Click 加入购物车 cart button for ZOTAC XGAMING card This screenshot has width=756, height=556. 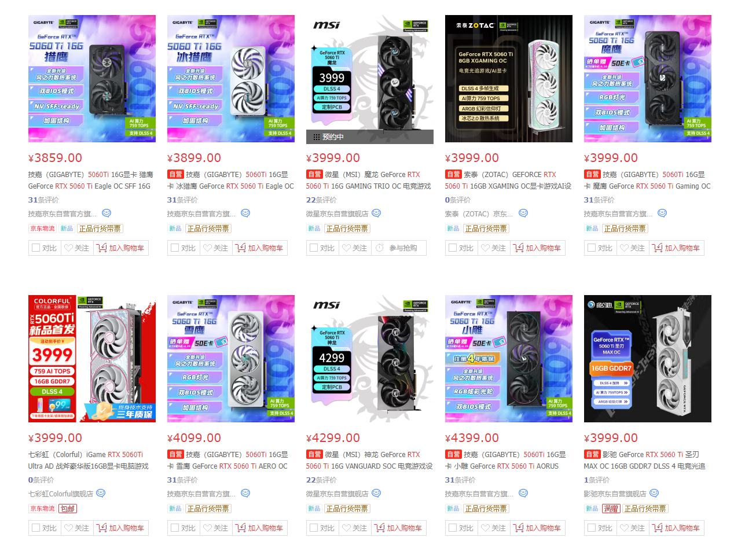[x=537, y=248]
